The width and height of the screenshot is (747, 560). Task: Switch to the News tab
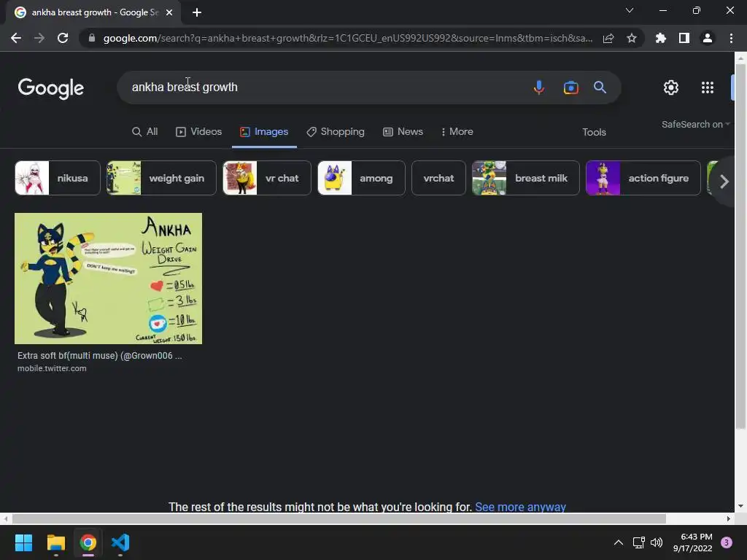click(403, 131)
